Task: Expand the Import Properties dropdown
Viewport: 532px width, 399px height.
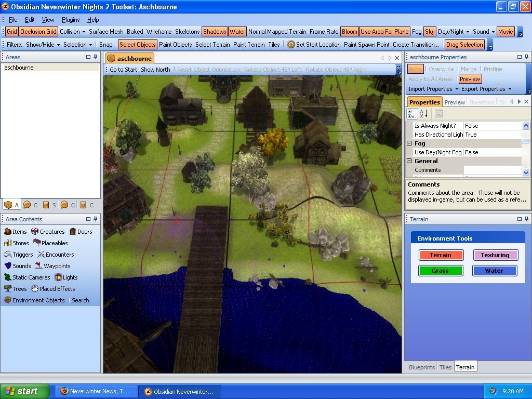Action: [x=433, y=89]
